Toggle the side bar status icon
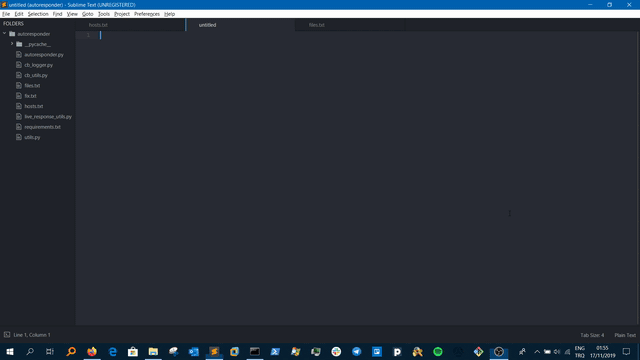 [7, 335]
